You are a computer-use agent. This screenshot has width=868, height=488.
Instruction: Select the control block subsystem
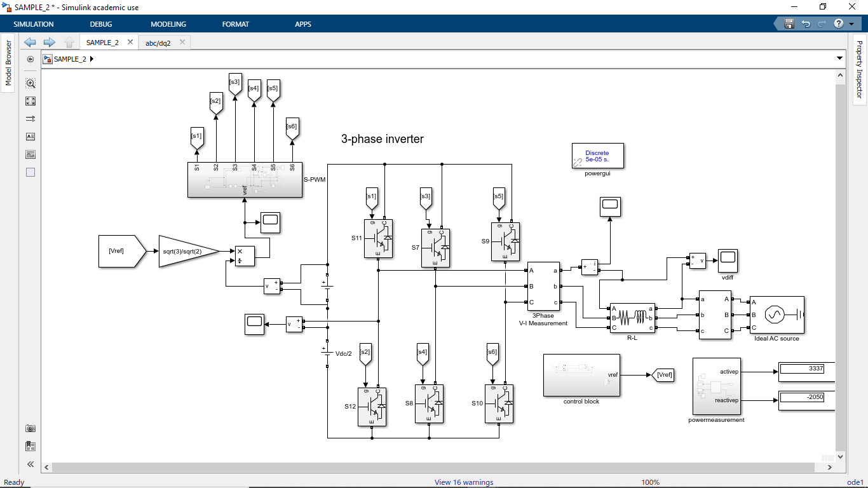(581, 376)
